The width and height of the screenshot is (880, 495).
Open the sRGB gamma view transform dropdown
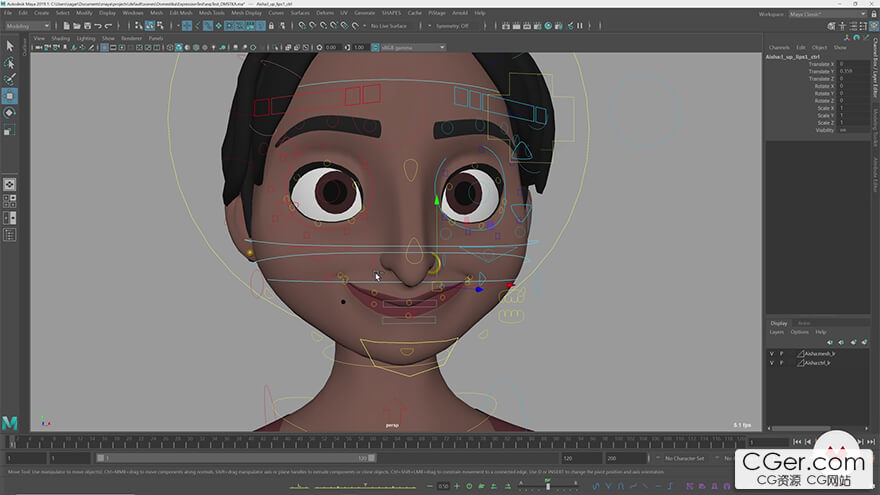(x=413, y=48)
